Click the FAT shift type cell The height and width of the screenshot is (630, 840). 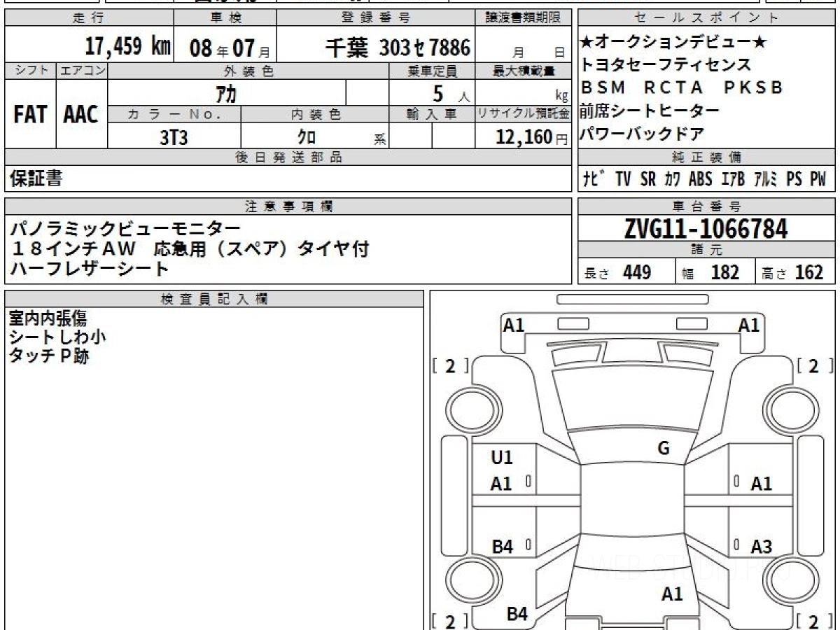[x=30, y=115]
